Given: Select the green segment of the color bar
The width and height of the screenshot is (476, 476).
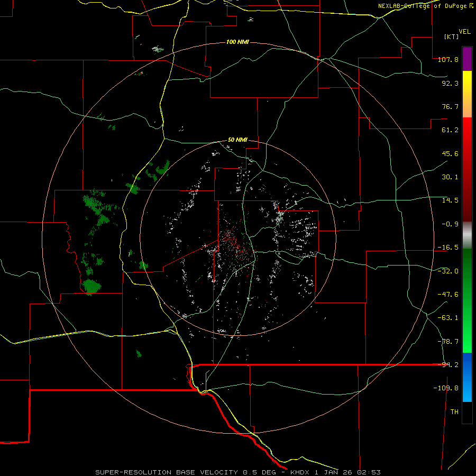Looking at the screenshot, I should [467, 300].
